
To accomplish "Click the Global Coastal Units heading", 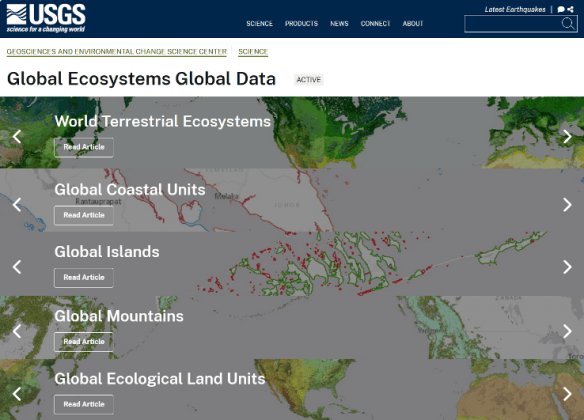I will [x=130, y=190].
